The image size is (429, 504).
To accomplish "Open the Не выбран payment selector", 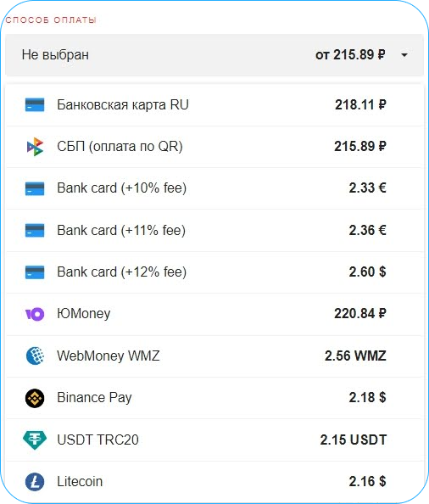I will tap(214, 55).
